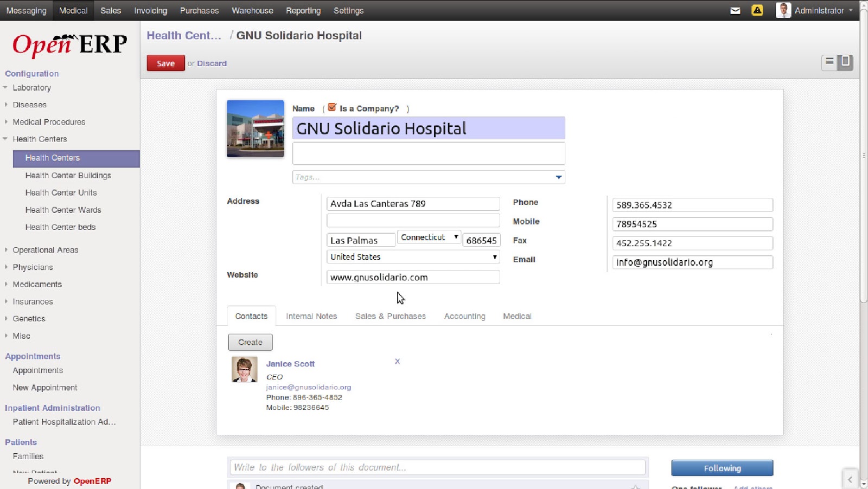This screenshot has width=868, height=489.
Task: Expand the Genetics menu
Action: 29,319
